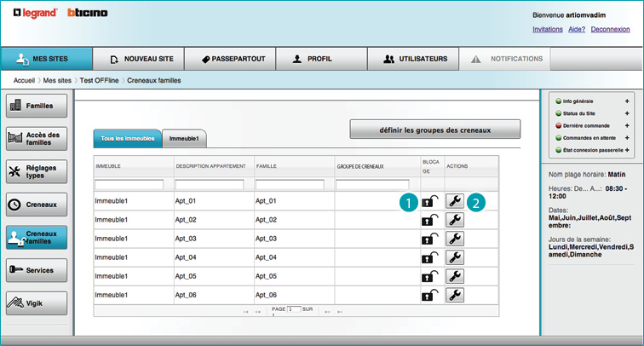Screen dimensions: 644x346
Task: Toggle the padlock blocage for Apt_01
Action: point(430,202)
